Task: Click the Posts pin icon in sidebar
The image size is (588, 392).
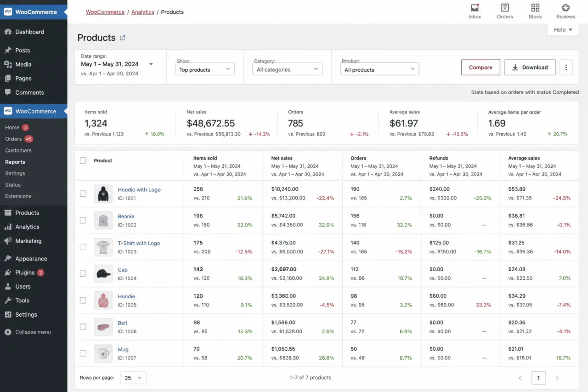Action: pyautogui.click(x=8, y=51)
